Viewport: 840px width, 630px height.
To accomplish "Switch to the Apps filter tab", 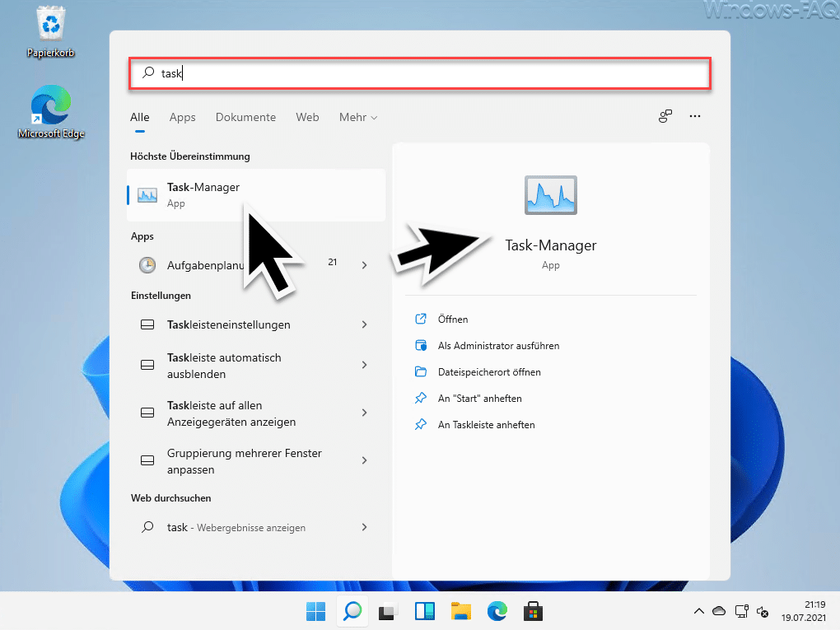I will pos(182,117).
